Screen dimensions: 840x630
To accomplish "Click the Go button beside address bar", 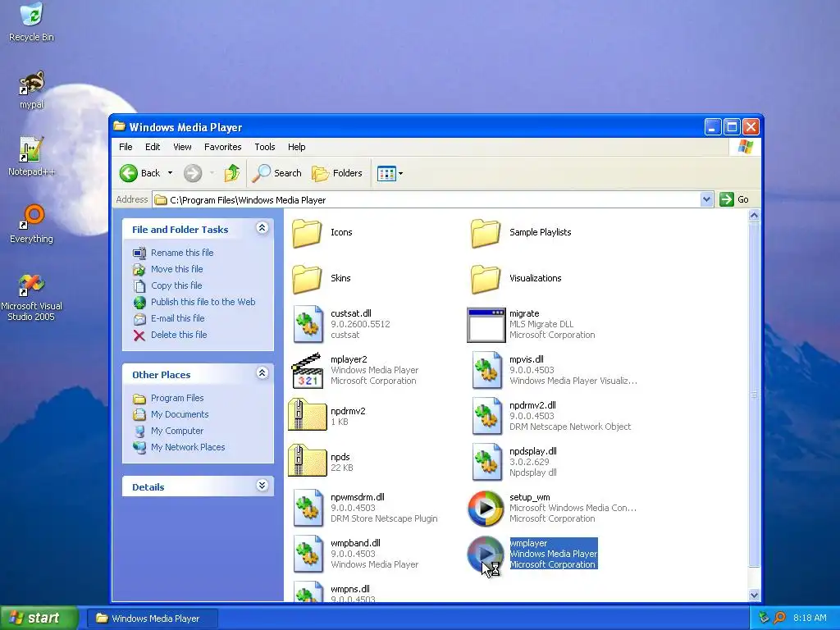I will (735, 199).
